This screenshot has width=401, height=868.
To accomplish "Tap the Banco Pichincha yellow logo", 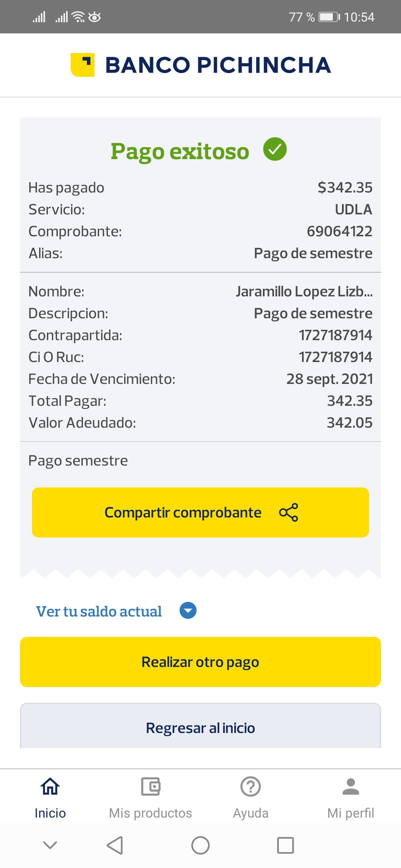I will pyautogui.click(x=82, y=65).
